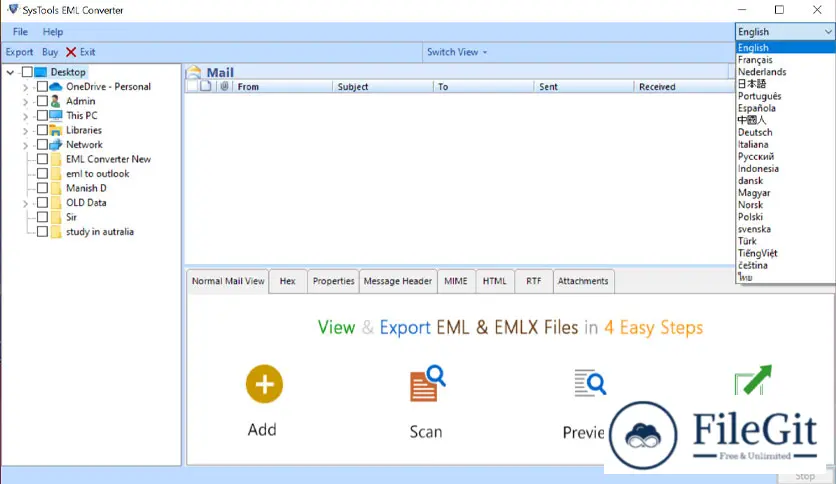Click the SysTools app logo icon

coord(13,10)
